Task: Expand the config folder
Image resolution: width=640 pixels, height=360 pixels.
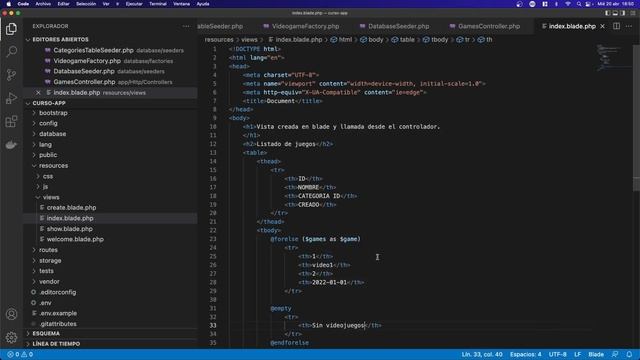Action: click(x=48, y=123)
